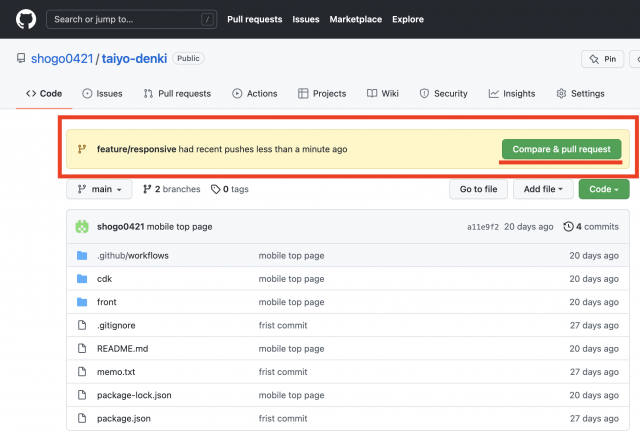Open frist commit message on memo.txt row
The width and height of the screenshot is (640, 436).
coord(283,372)
